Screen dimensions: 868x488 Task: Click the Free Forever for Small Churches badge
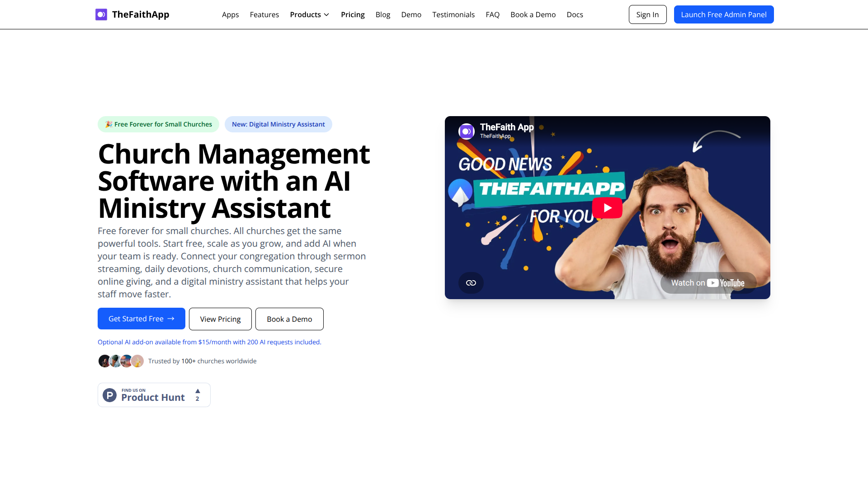pos(158,124)
